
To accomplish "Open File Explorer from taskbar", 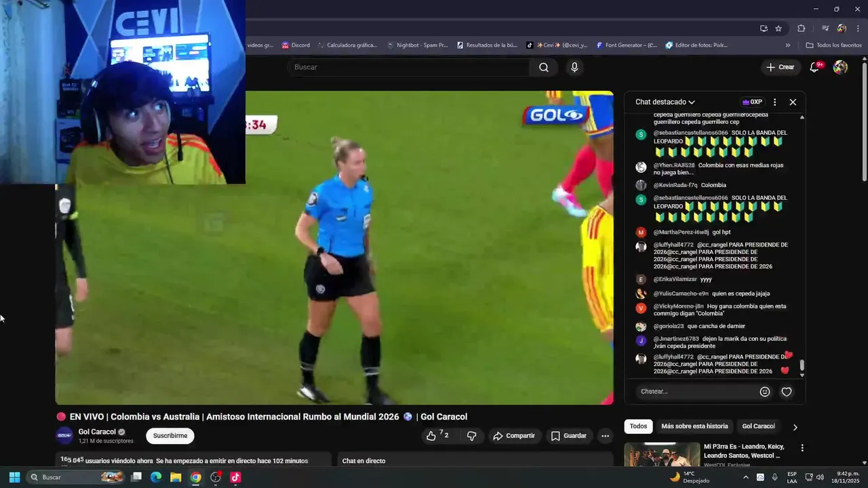I will point(176,477).
